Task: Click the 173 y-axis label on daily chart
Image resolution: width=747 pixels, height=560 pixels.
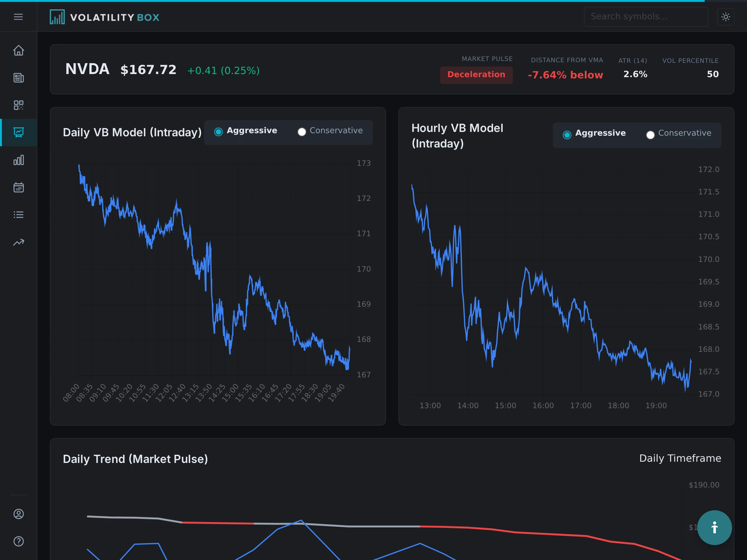Action: [x=364, y=163]
